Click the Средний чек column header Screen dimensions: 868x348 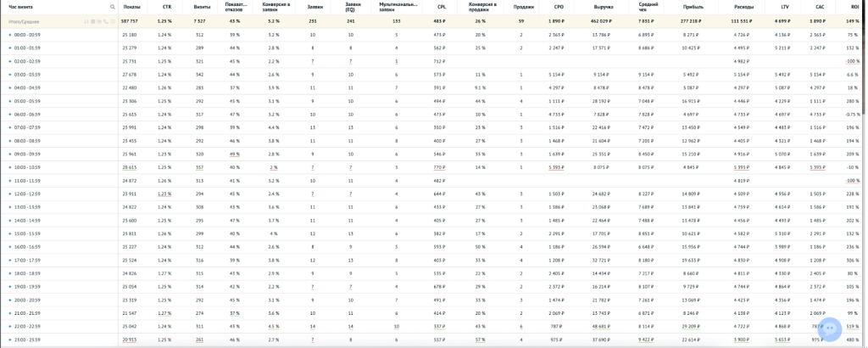tap(648, 7)
